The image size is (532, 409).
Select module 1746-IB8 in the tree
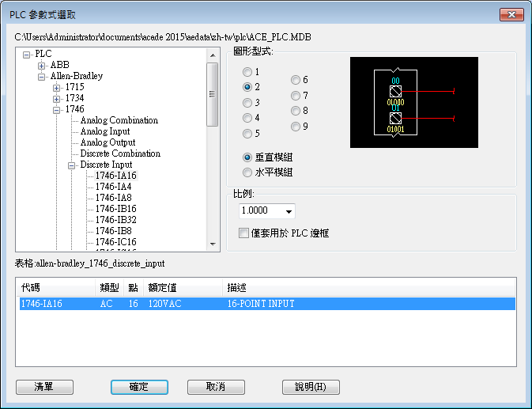[113, 231]
